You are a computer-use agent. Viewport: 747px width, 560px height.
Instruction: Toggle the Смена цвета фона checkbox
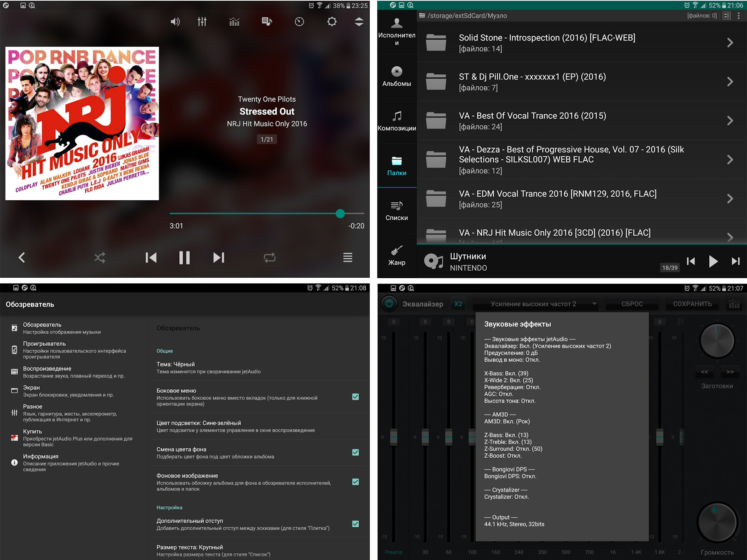[356, 452]
